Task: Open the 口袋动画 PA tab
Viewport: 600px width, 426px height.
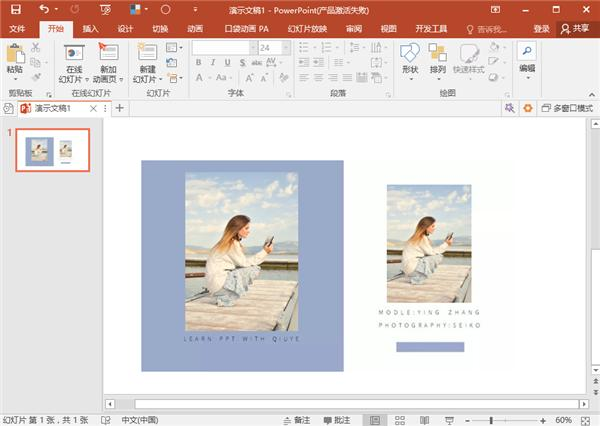Action: [246, 29]
